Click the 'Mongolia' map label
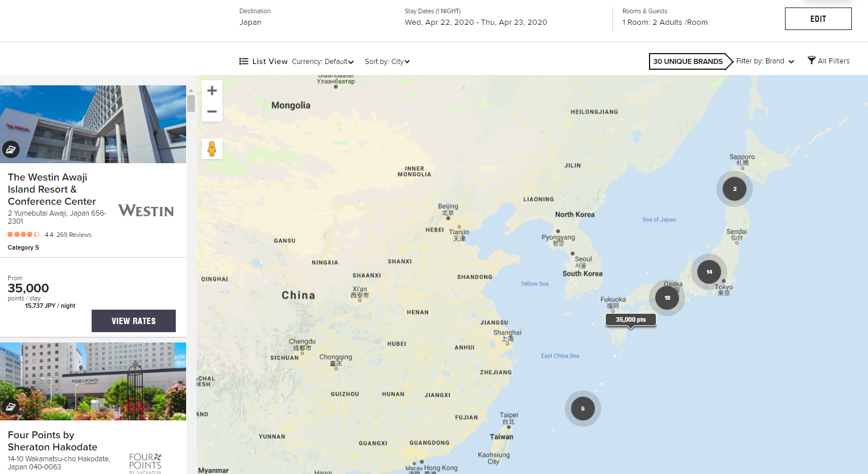This screenshot has width=868, height=474. click(x=291, y=105)
